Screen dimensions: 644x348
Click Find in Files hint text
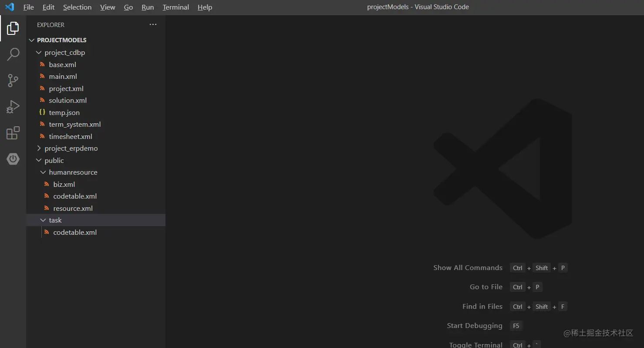tap(482, 306)
